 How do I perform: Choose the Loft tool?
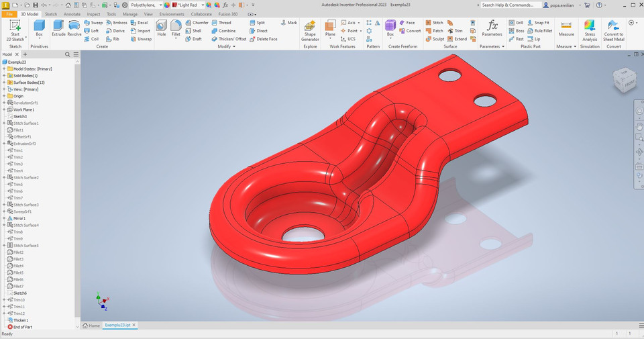(x=91, y=31)
